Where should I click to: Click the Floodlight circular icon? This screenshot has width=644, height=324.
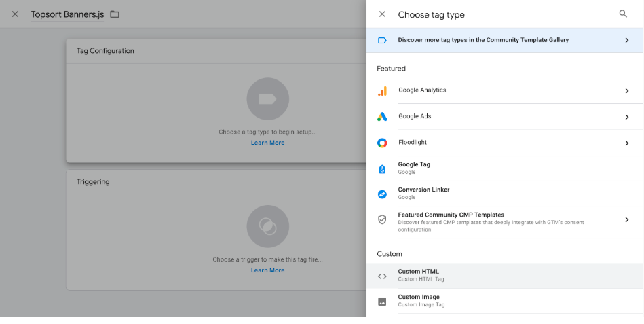click(382, 143)
